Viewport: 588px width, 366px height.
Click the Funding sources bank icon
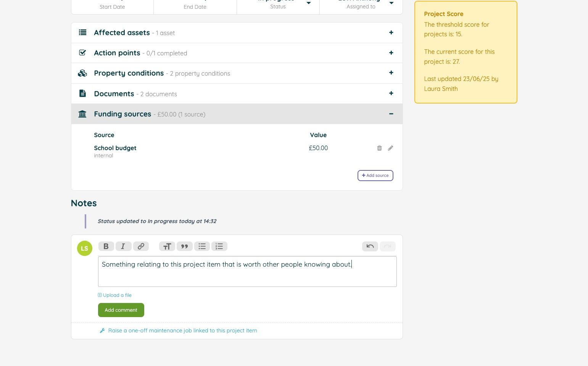[x=82, y=114]
